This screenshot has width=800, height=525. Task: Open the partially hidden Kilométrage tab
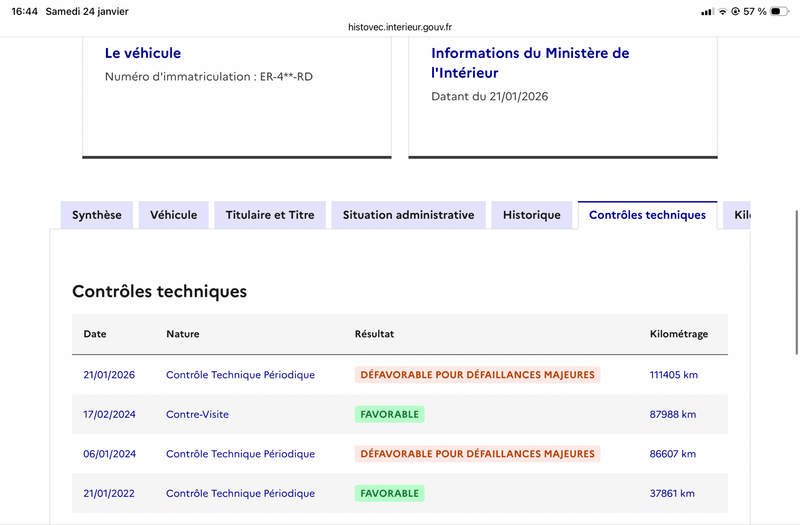tap(738, 215)
